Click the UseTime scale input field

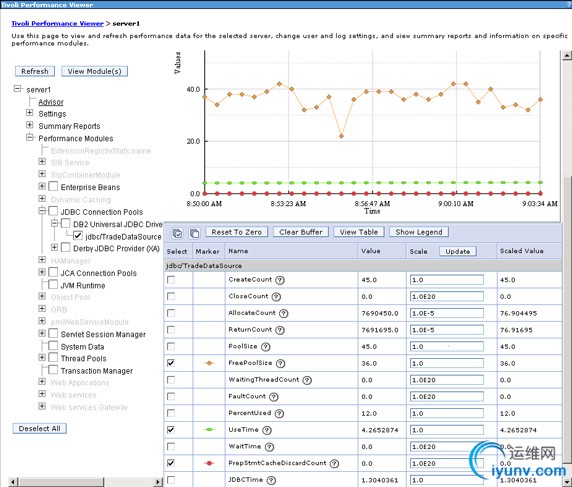(447, 430)
